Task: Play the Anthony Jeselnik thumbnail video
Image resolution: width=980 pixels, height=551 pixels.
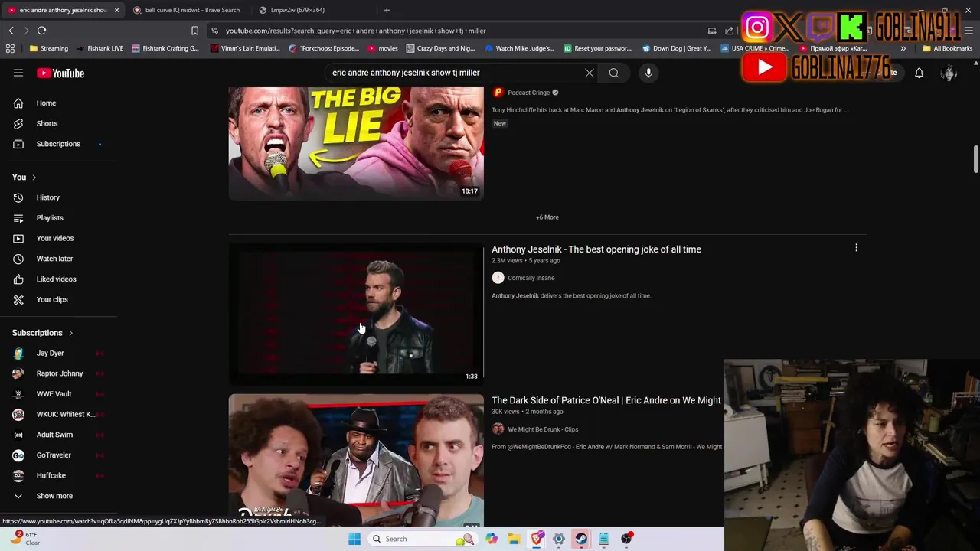Action: coord(356,313)
